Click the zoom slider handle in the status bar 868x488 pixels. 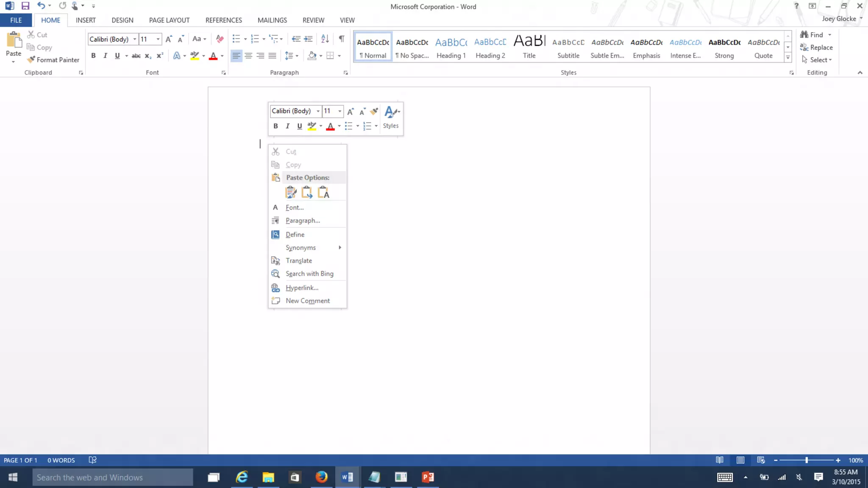click(807, 460)
